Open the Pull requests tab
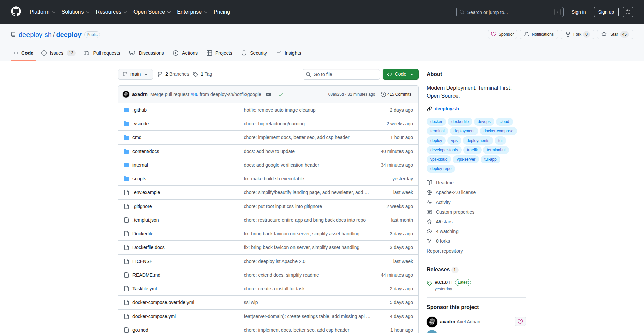This screenshot has width=644, height=333. (102, 53)
